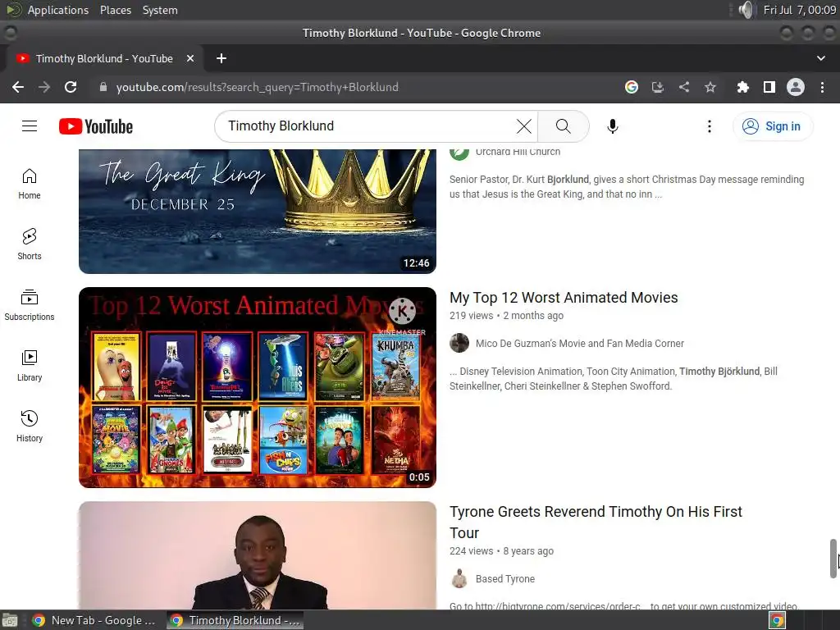Open Shorts in the sidebar
Image resolution: width=840 pixels, height=630 pixels.
30,244
